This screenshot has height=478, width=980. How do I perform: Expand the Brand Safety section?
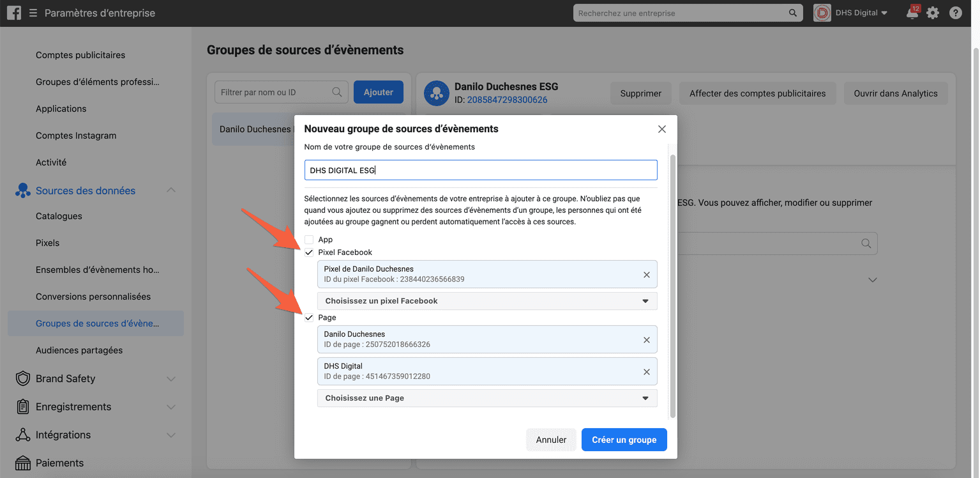coord(171,379)
